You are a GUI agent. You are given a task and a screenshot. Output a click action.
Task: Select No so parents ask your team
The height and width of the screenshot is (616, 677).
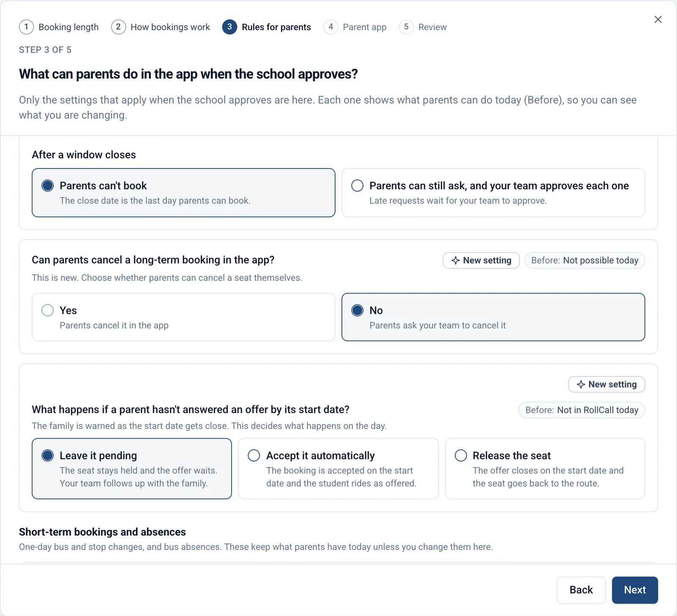tap(493, 317)
